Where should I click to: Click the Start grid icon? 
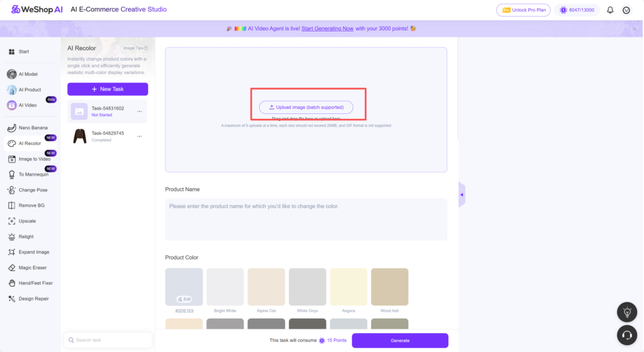pos(11,52)
